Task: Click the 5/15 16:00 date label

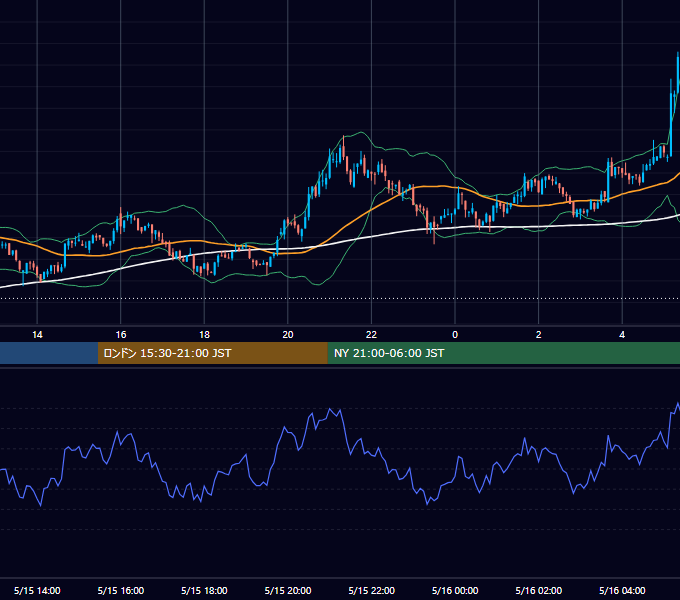Action: pos(121,590)
